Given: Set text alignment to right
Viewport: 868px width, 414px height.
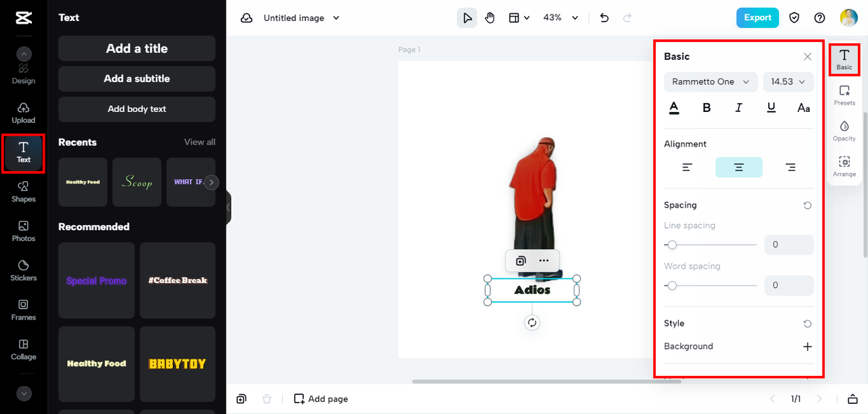Looking at the screenshot, I should point(790,167).
